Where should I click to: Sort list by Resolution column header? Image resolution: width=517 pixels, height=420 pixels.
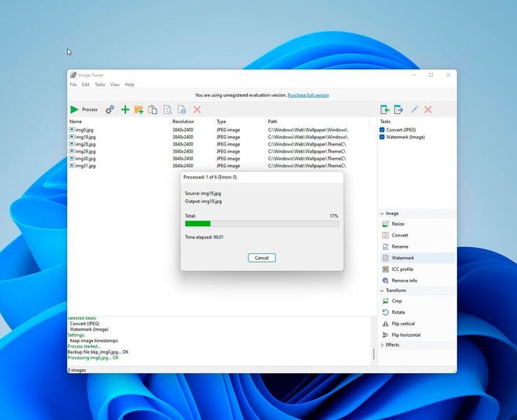[192, 122]
